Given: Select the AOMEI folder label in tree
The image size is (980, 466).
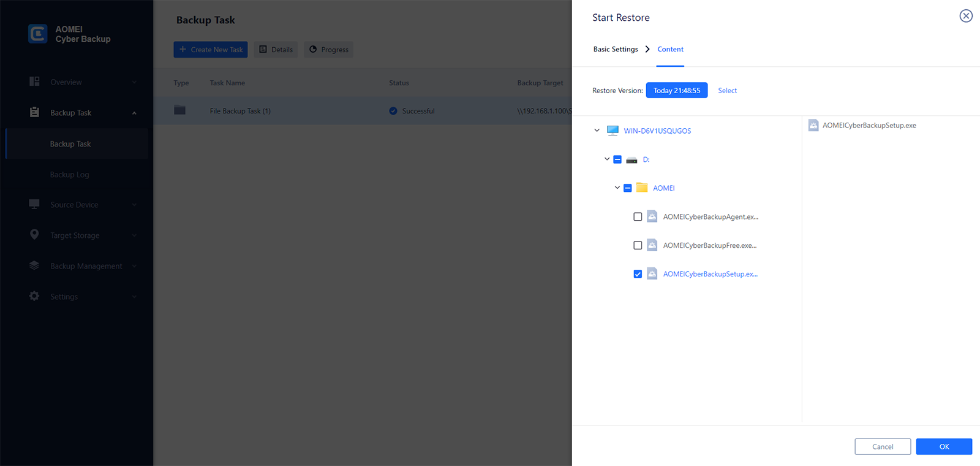Looking at the screenshot, I should pos(664,188).
